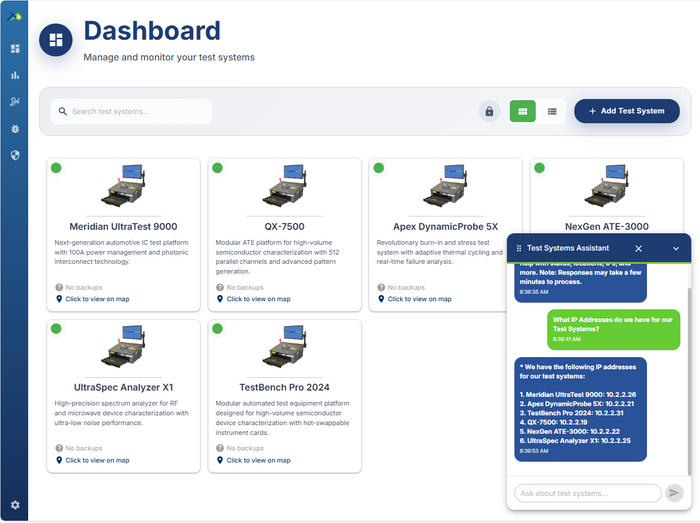Click the drag handle on Test Systems Assistant
This screenshot has height=523, width=700.
[x=519, y=248]
